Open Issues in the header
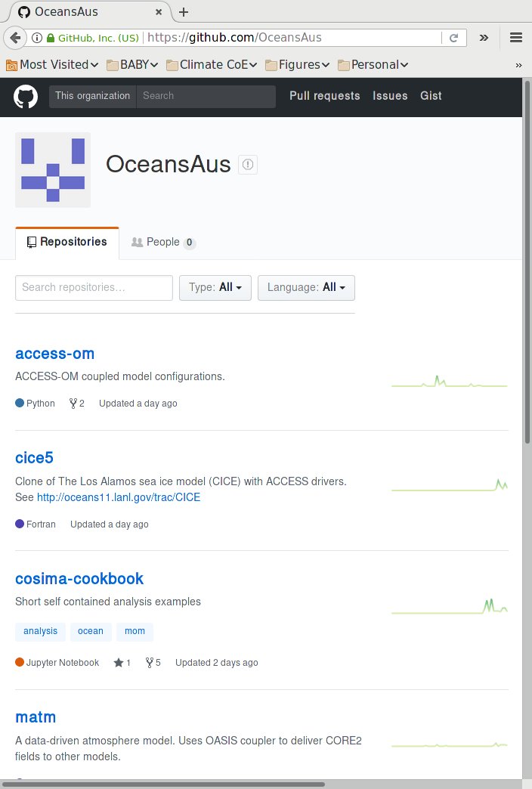Image resolution: width=532 pixels, height=789 pixels. pyautogui.click(x=390, y=96)
